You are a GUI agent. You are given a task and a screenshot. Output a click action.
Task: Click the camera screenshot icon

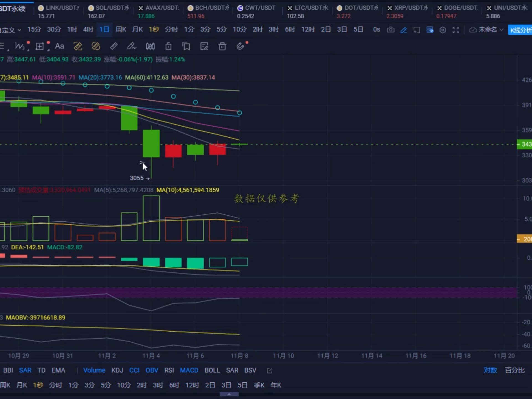(x=390, y=30)
